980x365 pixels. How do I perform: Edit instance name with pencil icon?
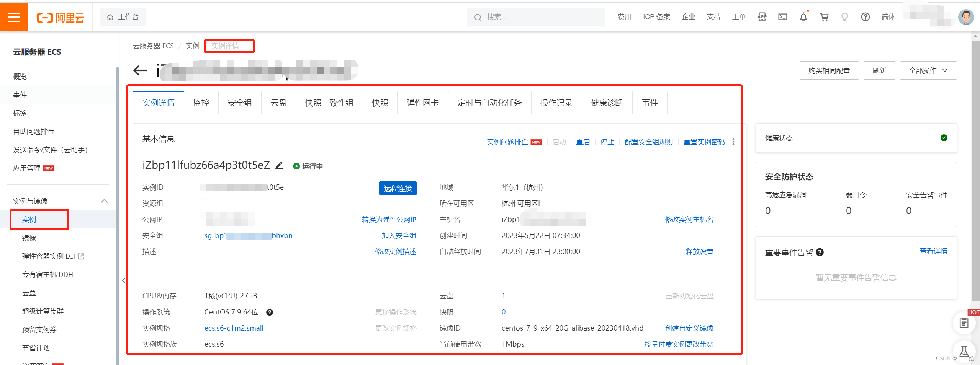[x=280, y=165]
